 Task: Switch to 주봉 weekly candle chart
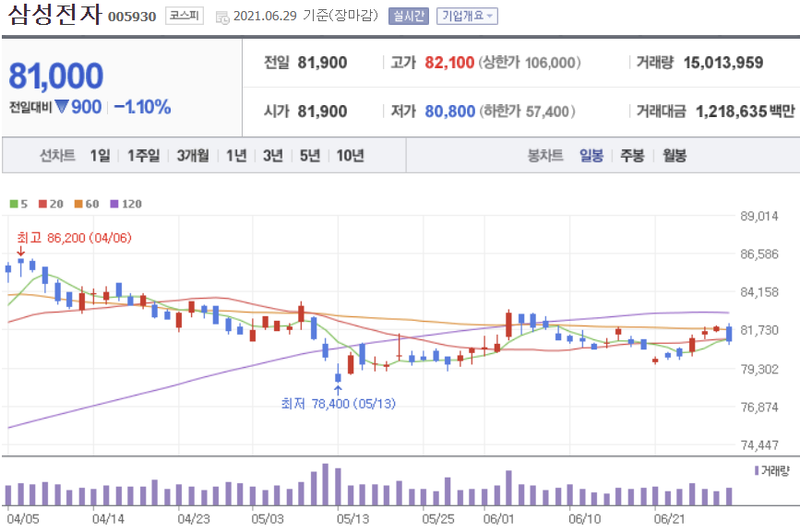click(x=632, y=156)
